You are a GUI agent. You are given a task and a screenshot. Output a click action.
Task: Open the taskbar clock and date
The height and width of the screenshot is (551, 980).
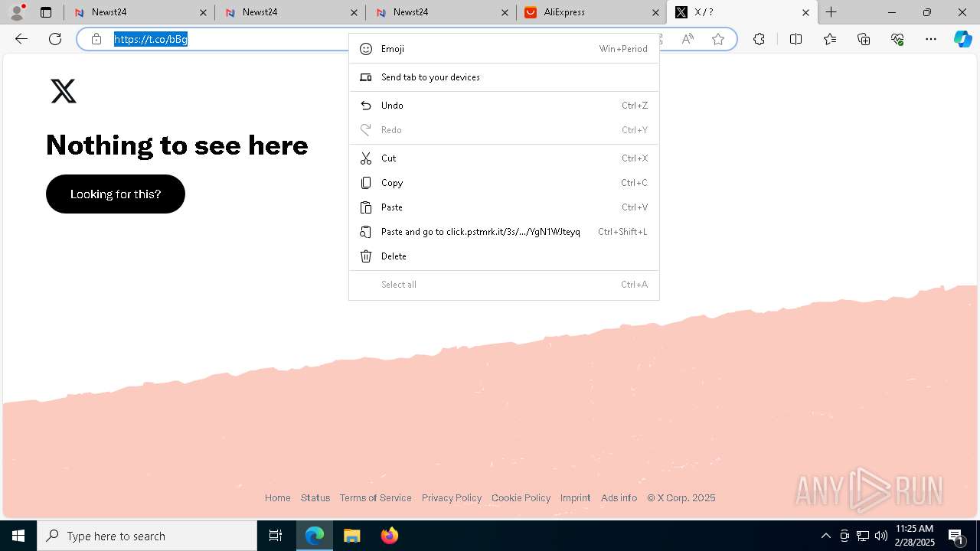(914, 536)
